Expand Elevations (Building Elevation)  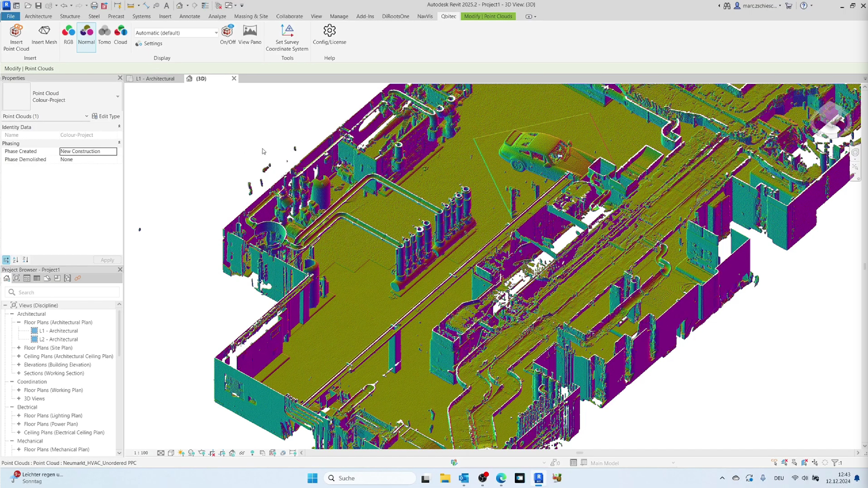coord(19,365)
